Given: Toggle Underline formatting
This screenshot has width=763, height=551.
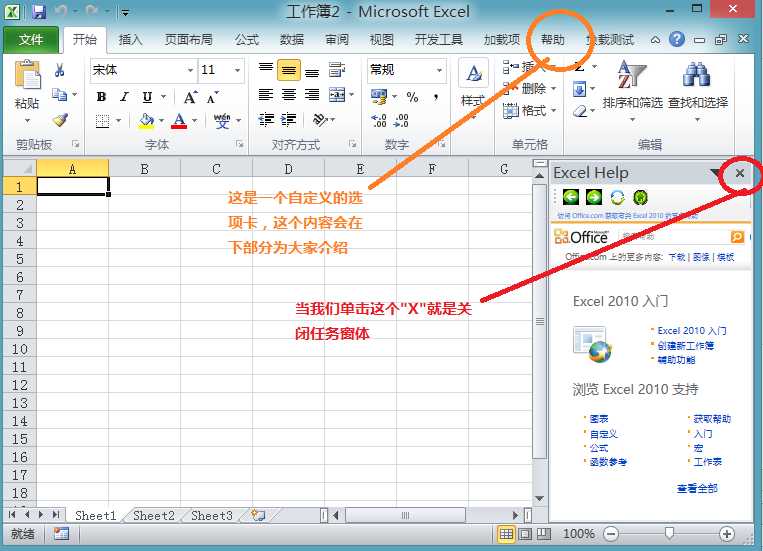Looking at the screenshot, I should pyautogui.click(x=147, y=97).
